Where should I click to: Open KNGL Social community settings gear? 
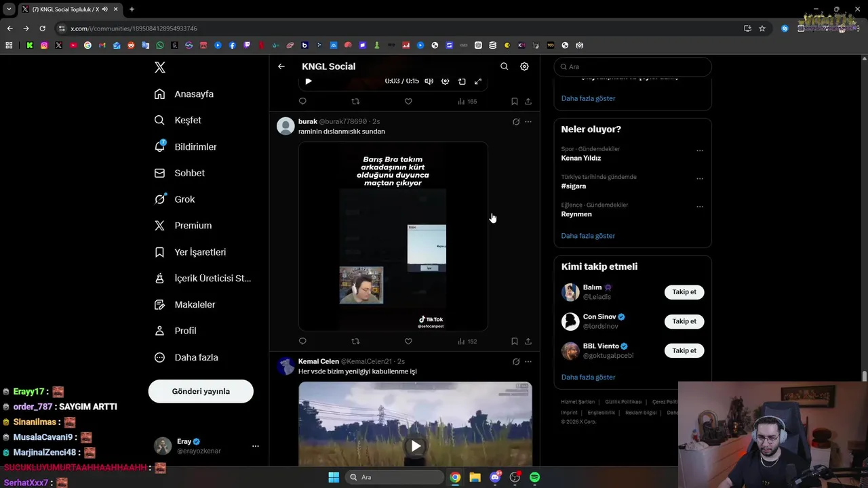tap(524, 66)
